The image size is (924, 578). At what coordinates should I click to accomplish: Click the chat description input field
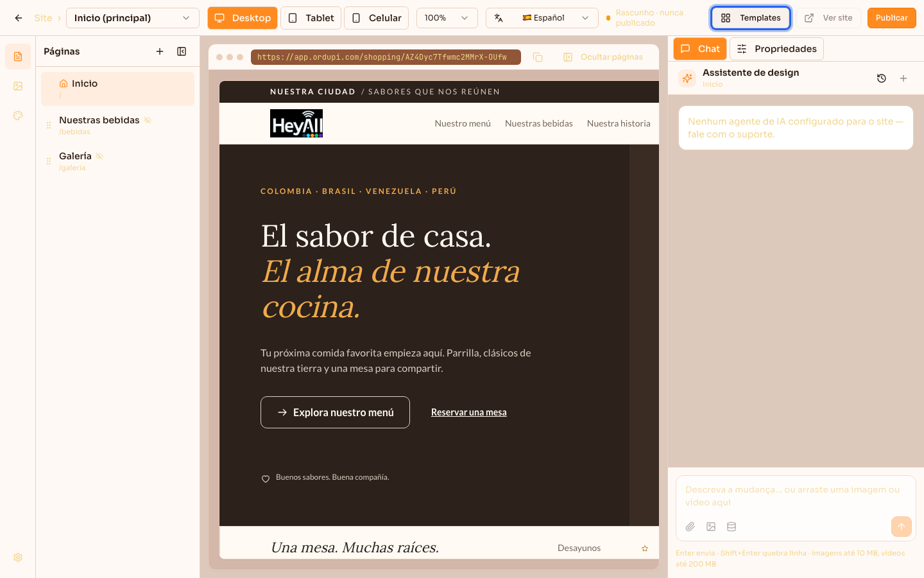(x=796, y=496)
